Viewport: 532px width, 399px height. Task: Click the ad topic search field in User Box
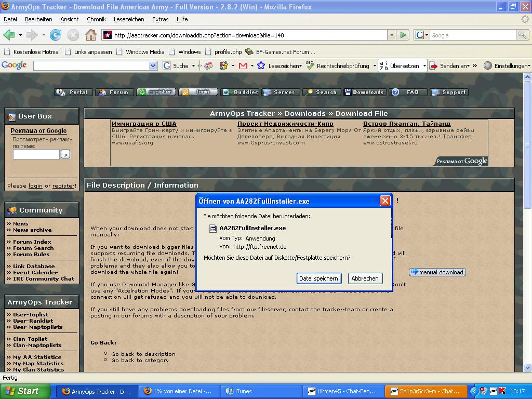36,154
